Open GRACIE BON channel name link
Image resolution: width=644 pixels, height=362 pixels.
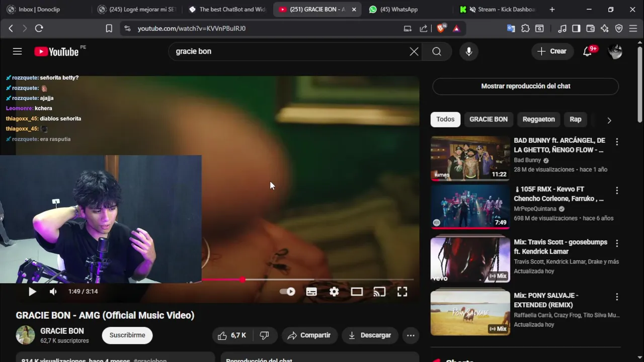click(x=62, y=331)
